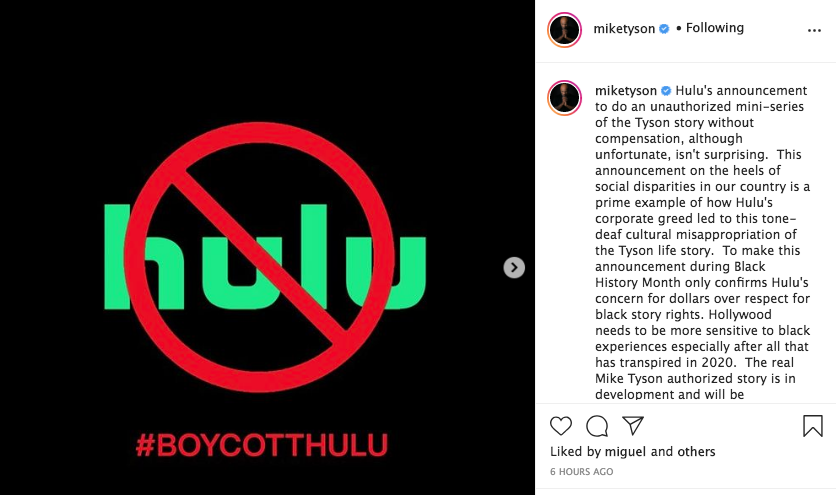Open miketyson profile from header username
The width and height of the screenshot is (836, 495).
pos(624,28)
